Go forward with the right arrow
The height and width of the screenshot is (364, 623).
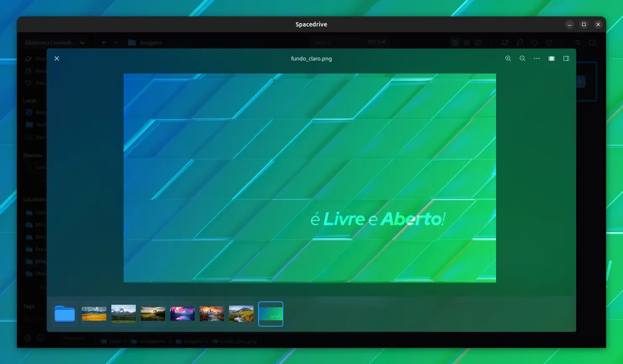click(x=116, y=42)
